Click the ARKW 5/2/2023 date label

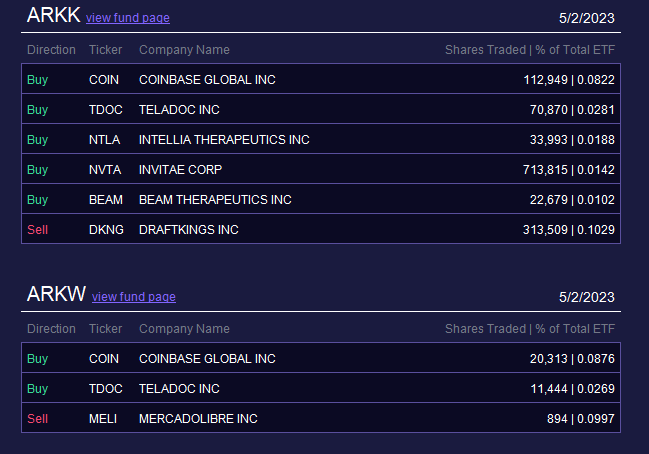(587, 297)
